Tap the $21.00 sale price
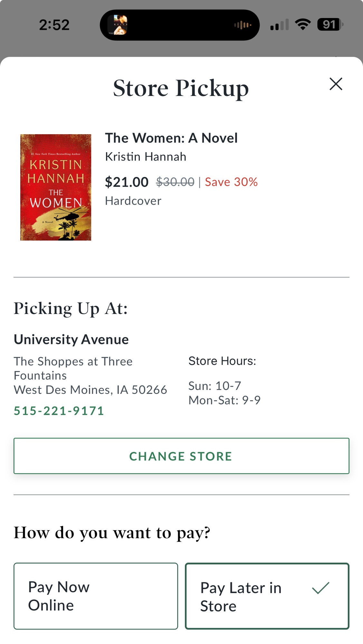 (x=127, y=182)
